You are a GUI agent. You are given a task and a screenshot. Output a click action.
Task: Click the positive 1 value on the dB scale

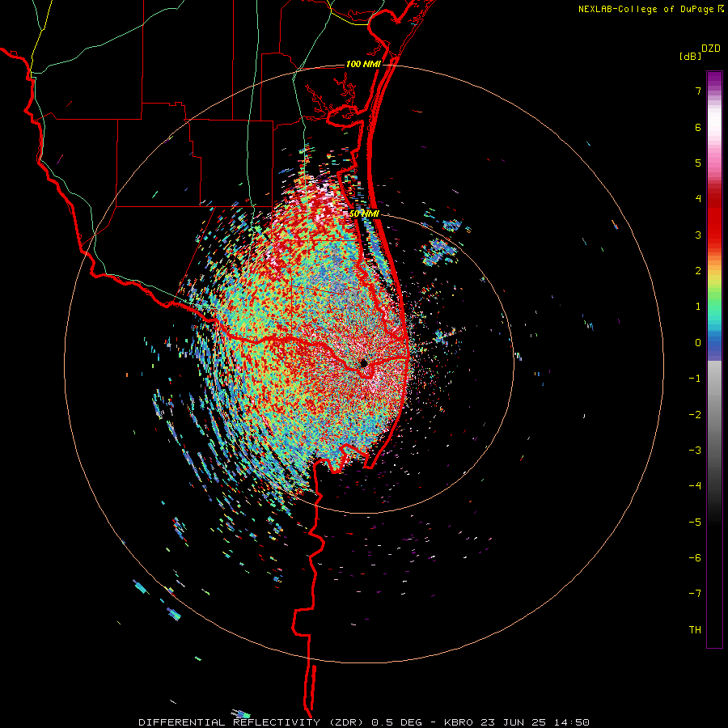698,307
